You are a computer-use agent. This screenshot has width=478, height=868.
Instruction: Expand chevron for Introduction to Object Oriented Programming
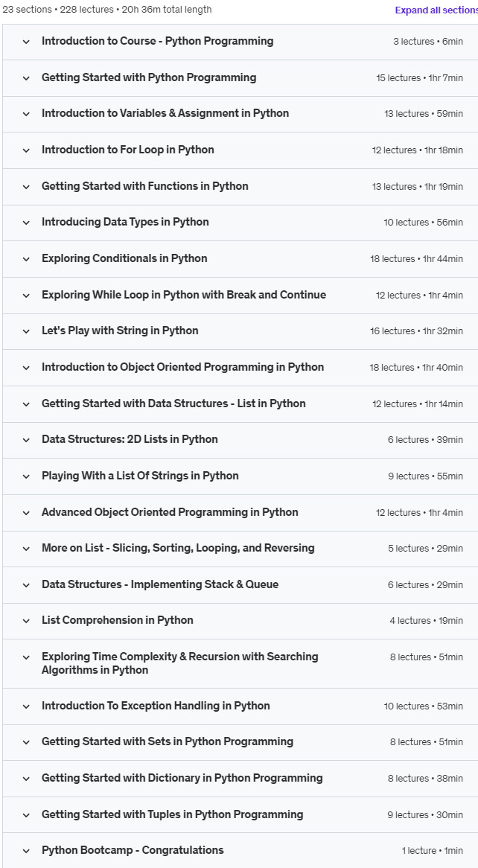click(x=26, y=368)
